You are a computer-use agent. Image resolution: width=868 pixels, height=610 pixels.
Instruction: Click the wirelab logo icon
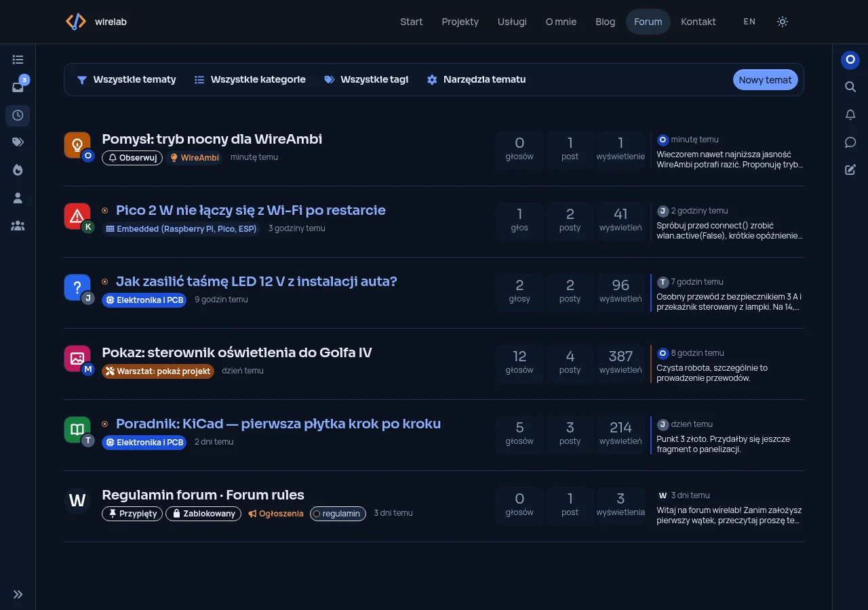point(76,22)
